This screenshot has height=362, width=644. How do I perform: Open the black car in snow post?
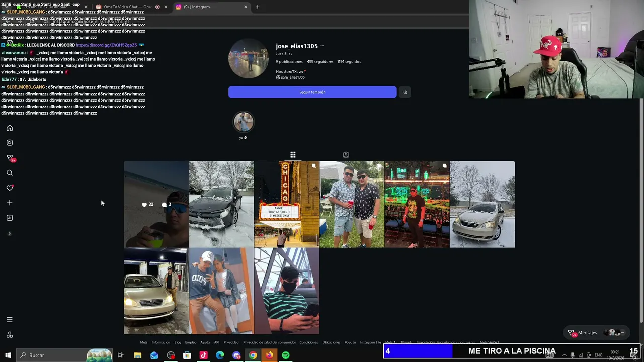tap(221, 204)
